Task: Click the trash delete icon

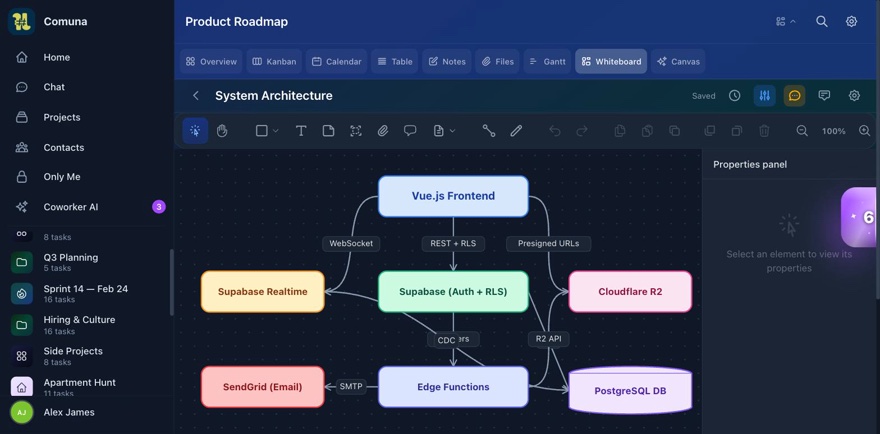Action: coord(764,131)
